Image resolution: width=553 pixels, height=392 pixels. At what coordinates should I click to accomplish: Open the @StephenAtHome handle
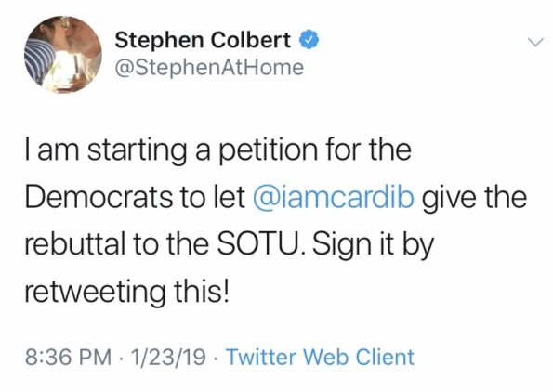(x=209, y=68)
